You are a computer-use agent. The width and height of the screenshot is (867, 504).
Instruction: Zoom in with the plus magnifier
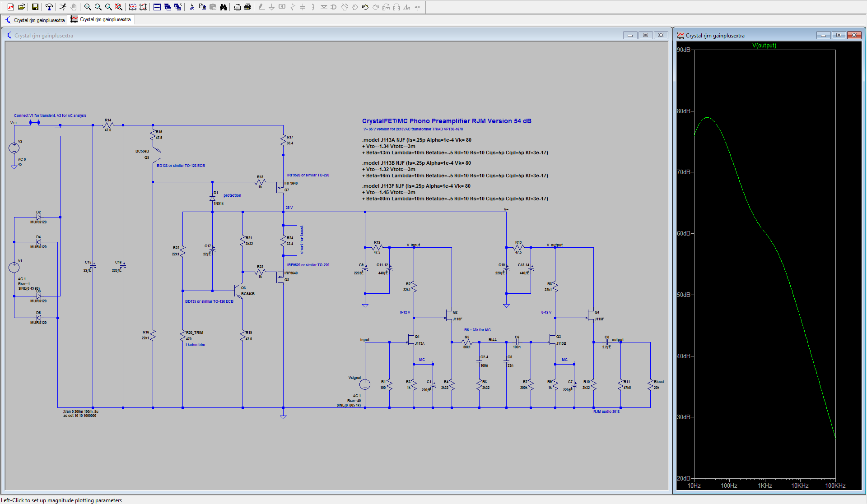pyautogui.click(x=88, y=7)
